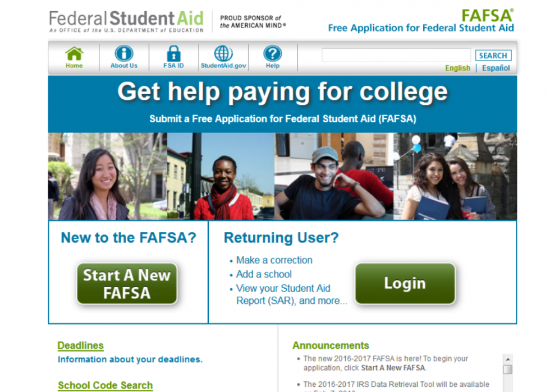Click the Help question mark icon
The width and height of the screenshot is (550, 392).
273,54
